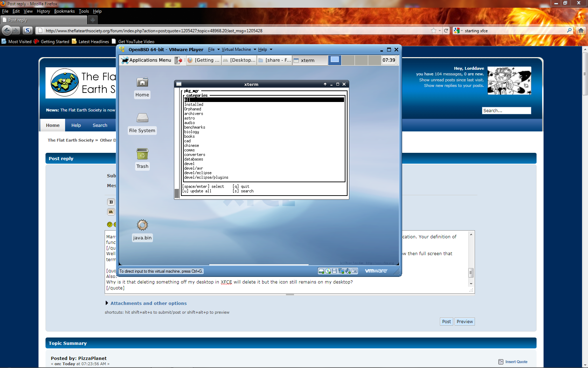
Task: Click the VMware network adapter status icon
Action: (x=341, y=271)
